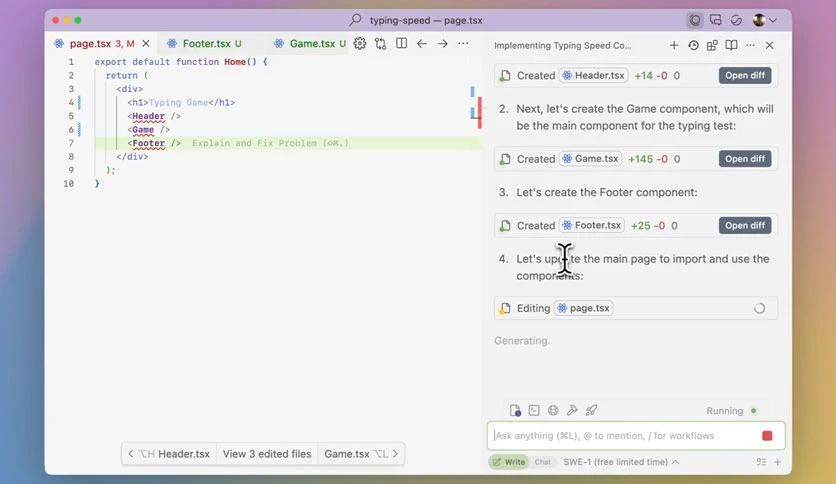Go to next edited file Game.tsx

361,454
